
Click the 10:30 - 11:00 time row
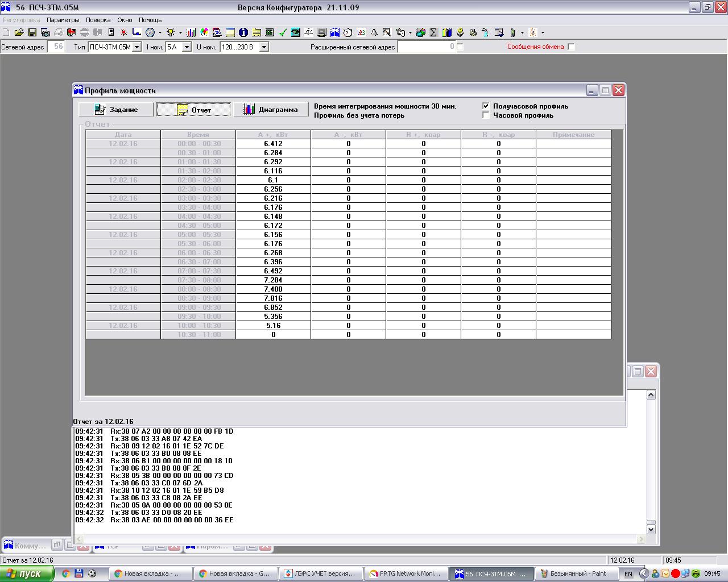point(199,335)
